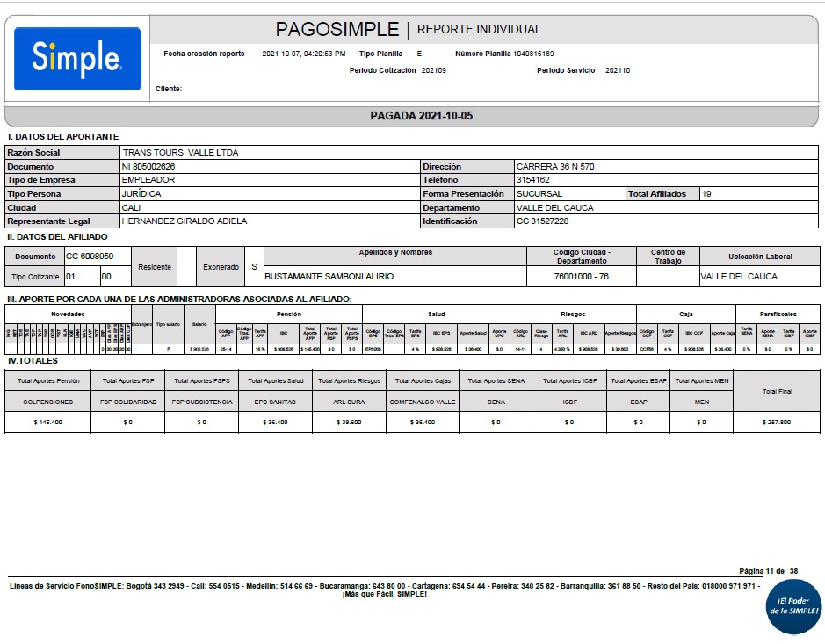Click the COMFENALCO VALLE totals cell

pyautogui.click(x=421, y=402)
